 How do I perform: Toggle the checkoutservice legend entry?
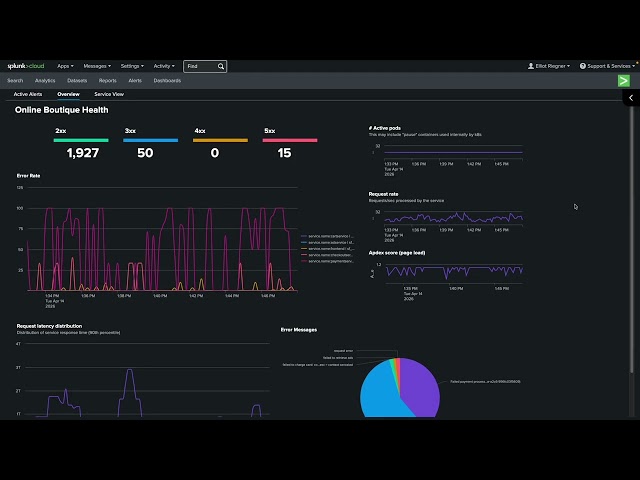click(x=328, y=255)
